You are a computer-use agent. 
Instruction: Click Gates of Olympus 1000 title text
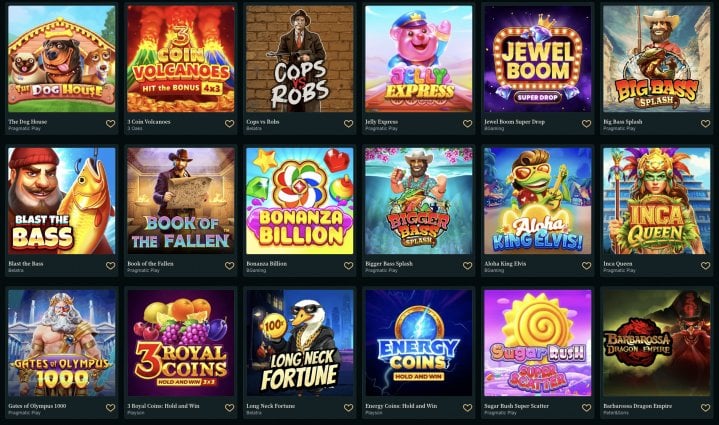[x=37, y=406]
